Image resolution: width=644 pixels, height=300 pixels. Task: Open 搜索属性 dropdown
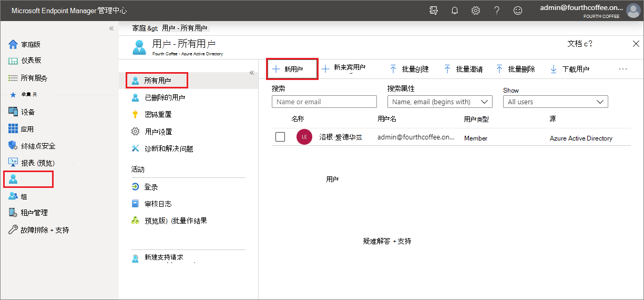click(x=440, y=102)
